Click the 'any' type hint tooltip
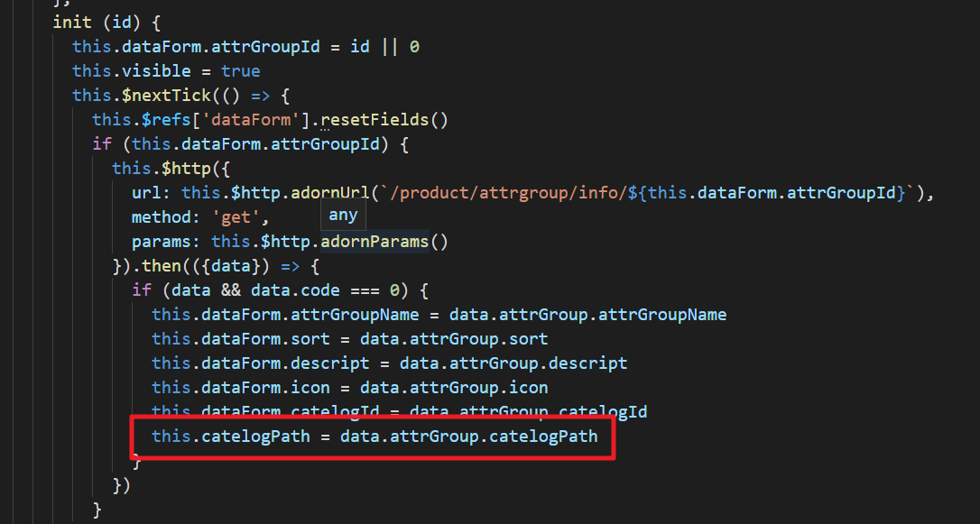The width and height of the screenshot is (980, 524). point(343,216)
